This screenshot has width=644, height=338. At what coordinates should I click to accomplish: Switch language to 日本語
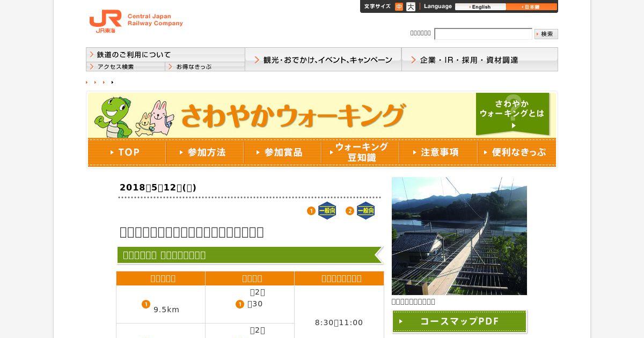tap(531, 7)
